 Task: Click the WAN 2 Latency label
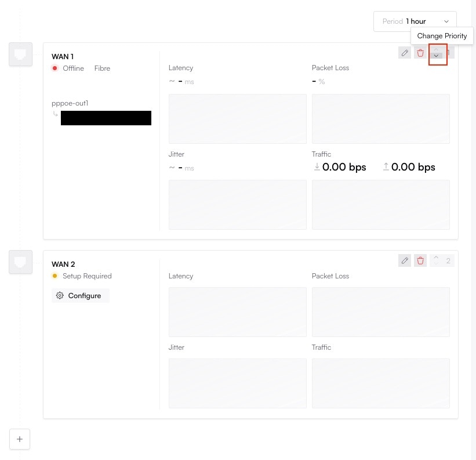tap(181, 276)
